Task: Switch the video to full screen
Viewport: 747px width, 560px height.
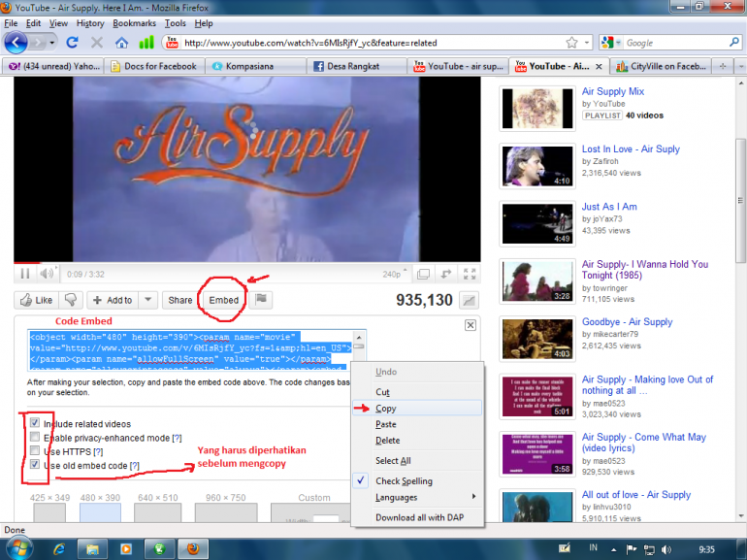Action: click(x=470, y=274)
